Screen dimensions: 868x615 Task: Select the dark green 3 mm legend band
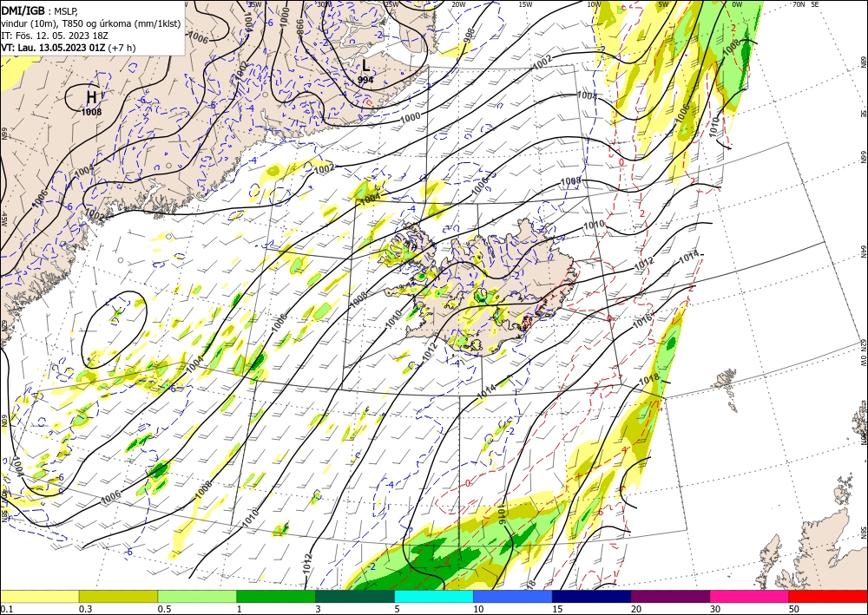(x=355, y=596)
